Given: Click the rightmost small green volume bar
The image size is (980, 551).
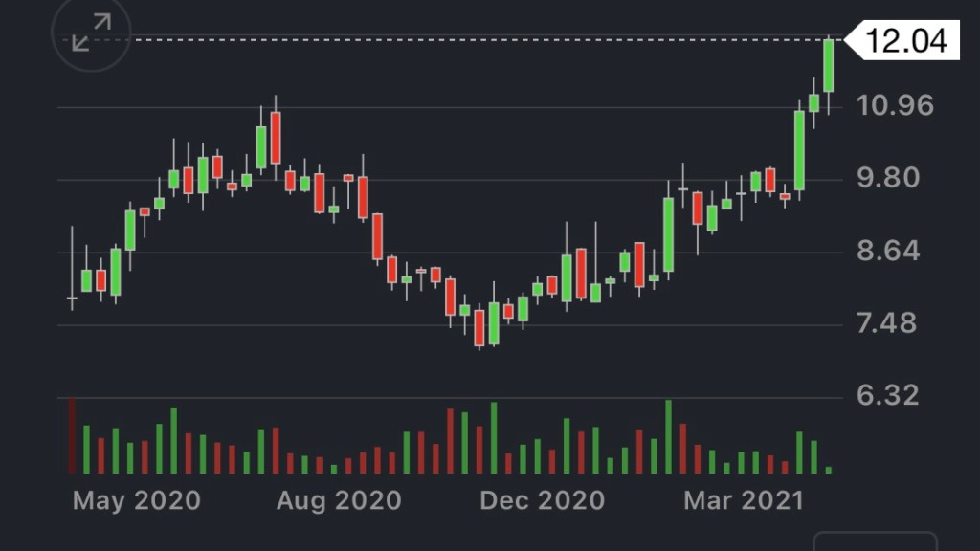Looking at the screenshot, I should point(829,470).
